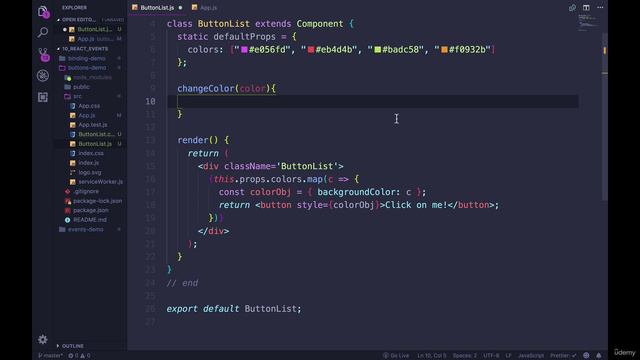Collapse the 10_REACT_EVENTS project section
640x360 pixels.
(85, 49)
